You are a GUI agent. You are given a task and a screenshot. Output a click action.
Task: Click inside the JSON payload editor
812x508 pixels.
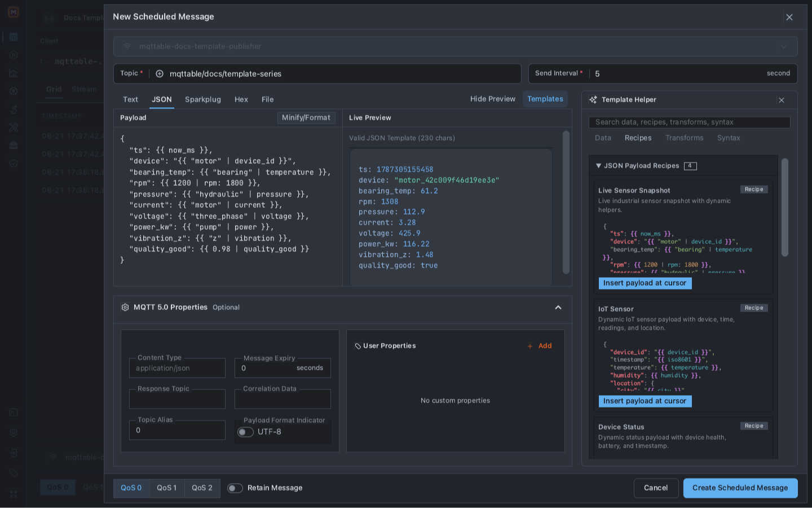point(228,206)
